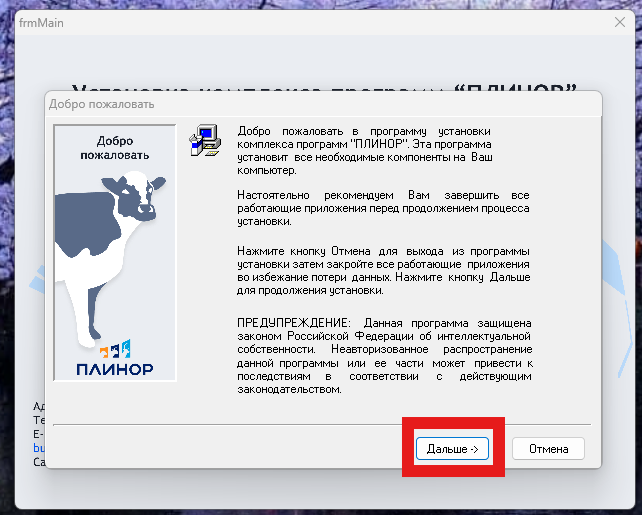
Task: Click the 'Добро пожаловать' dialog title bar
Action: 323,104
